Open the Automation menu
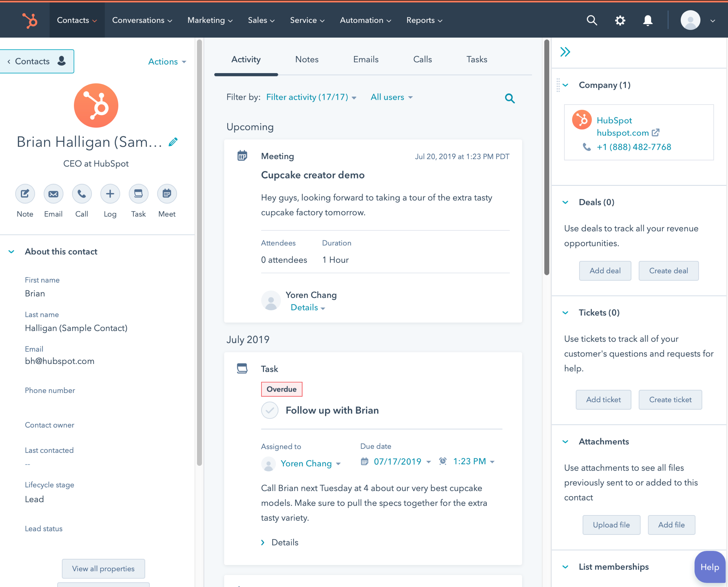The height and width of the screenshot is (587, 728). (x=365, y=20)
